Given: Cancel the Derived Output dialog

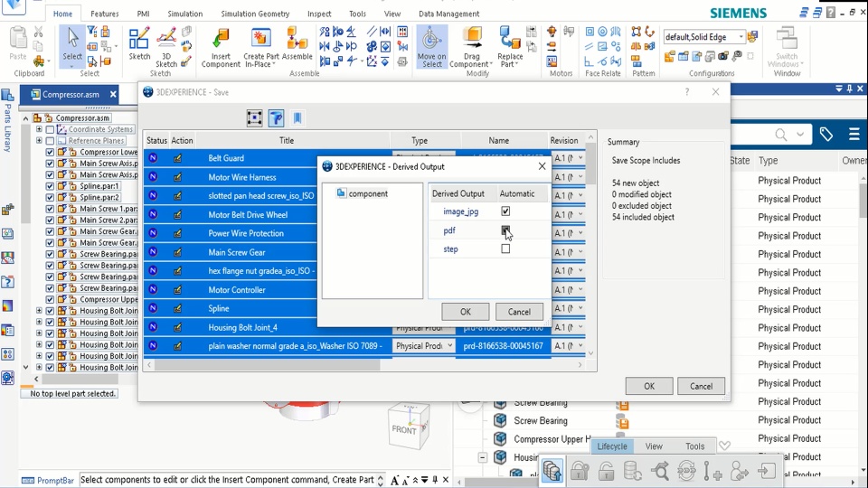Looking at the screenshot, I should tap(519, 312).
